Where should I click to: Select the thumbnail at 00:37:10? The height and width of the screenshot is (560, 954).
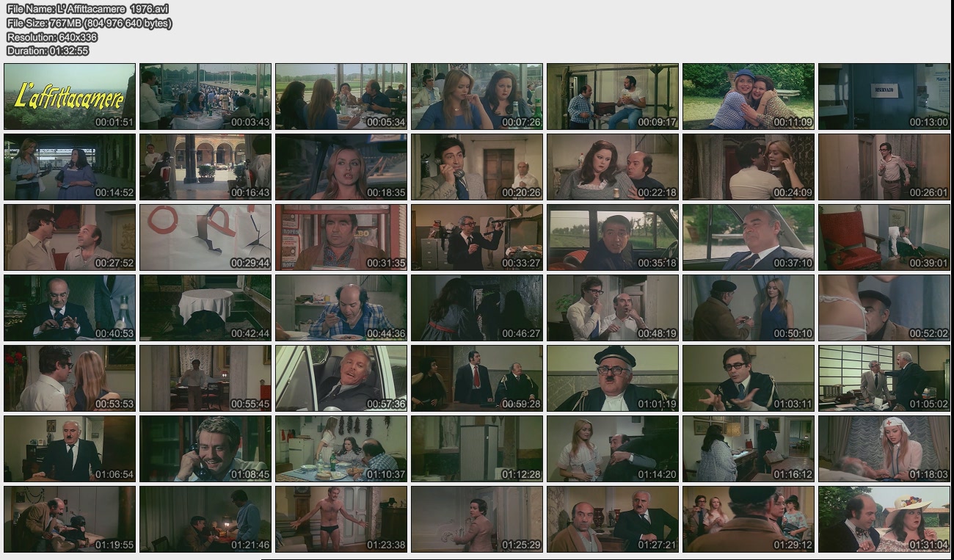pos(749,237)
